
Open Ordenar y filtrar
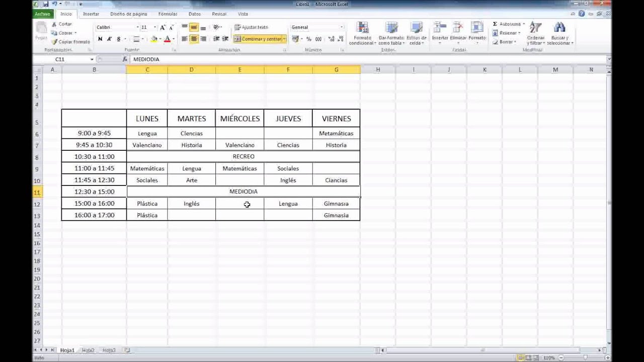pyautogui.click(x=536, y=33)
